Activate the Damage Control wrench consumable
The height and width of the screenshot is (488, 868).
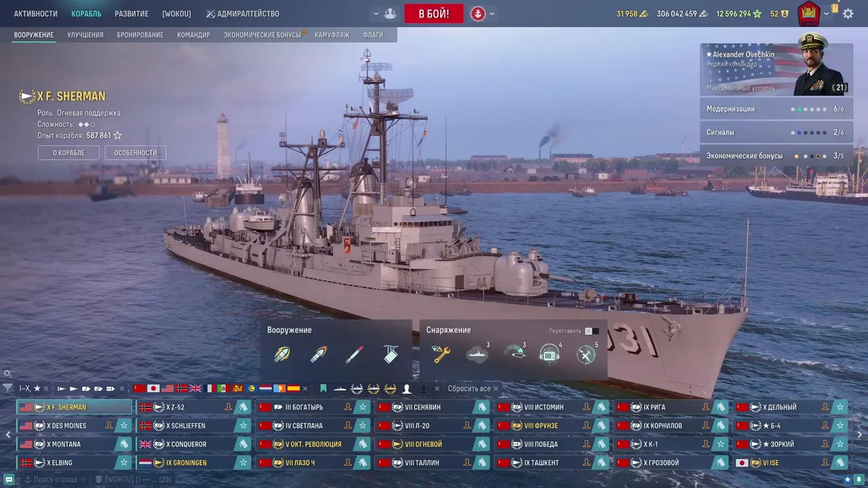click(441, 354)
